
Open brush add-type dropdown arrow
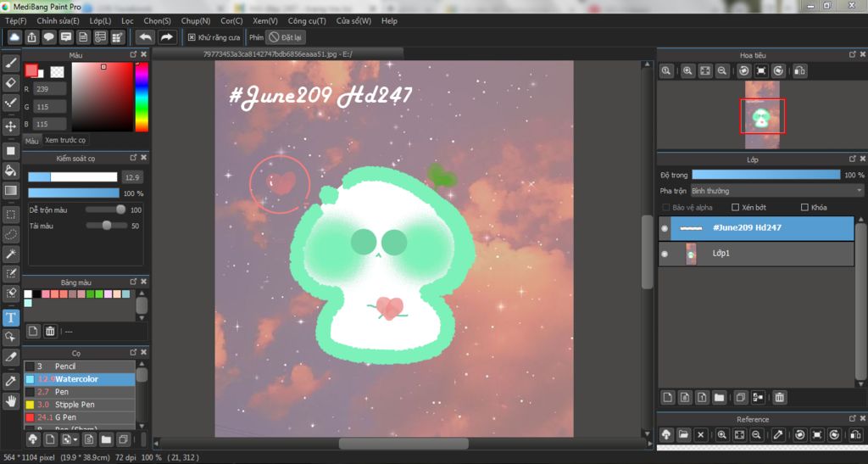click(75, 439)
